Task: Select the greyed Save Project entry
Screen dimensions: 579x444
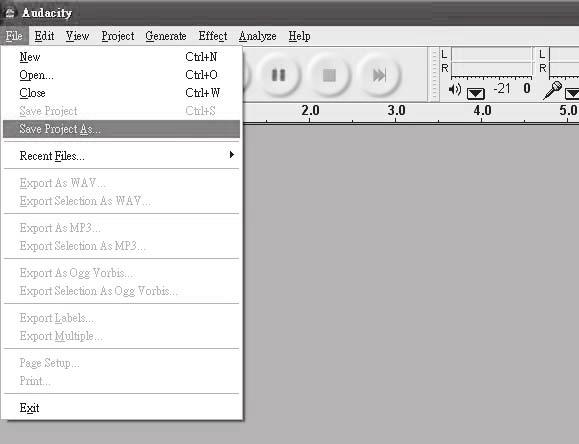Action: (121, 111)
